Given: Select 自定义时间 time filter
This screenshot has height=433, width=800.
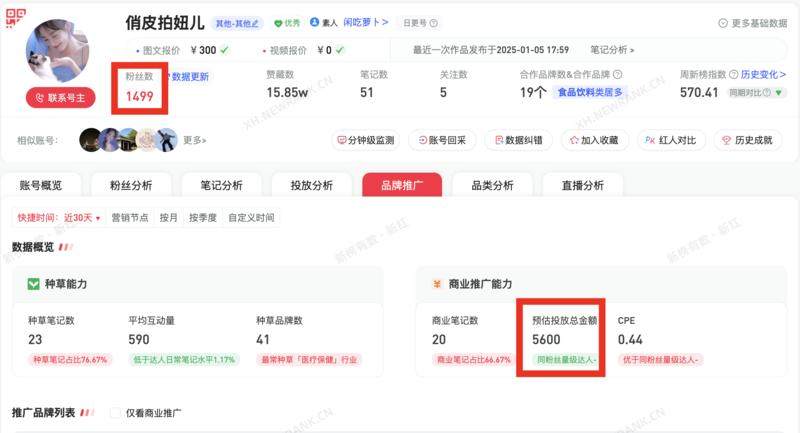Looking at the screenshot, I should tap(251, 218).
